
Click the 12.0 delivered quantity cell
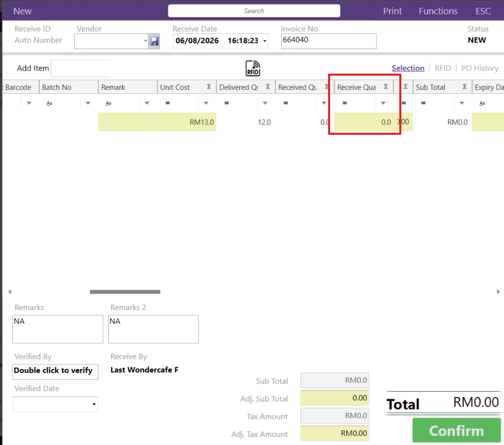click(246, 122)
